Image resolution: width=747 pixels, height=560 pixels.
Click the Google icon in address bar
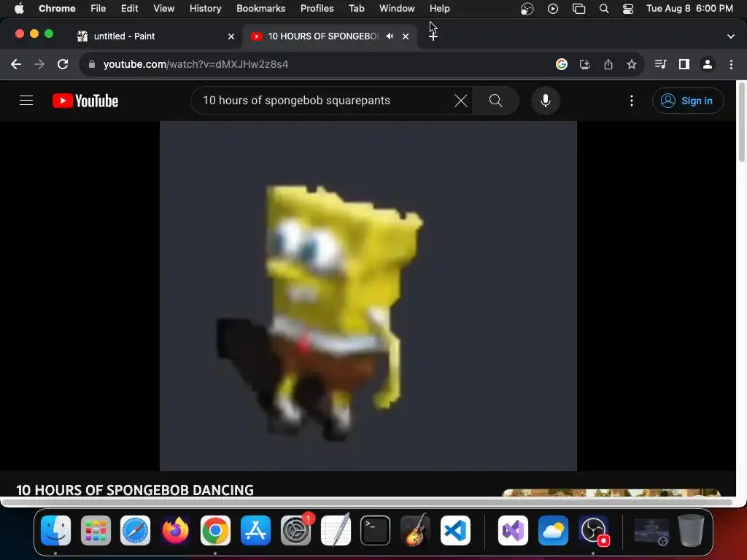(x=562, y=64)
